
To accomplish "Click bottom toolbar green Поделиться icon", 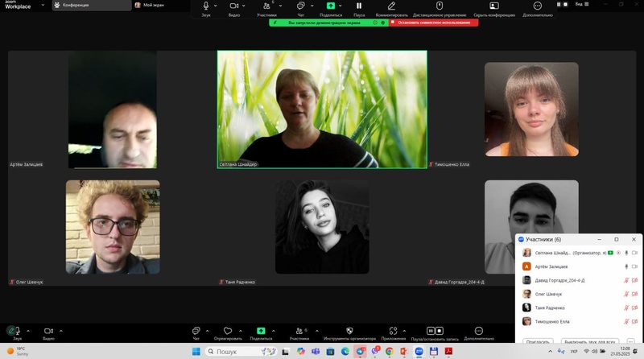I will (x=261, y=331).
